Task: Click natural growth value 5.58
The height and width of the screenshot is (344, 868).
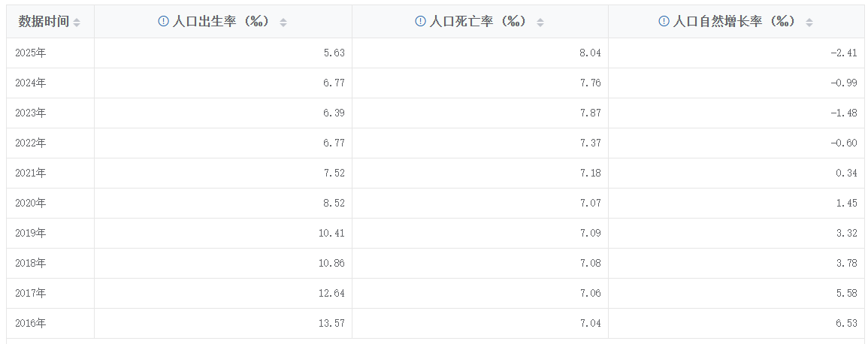Action: pyautogui.click(x=847, y=293)
